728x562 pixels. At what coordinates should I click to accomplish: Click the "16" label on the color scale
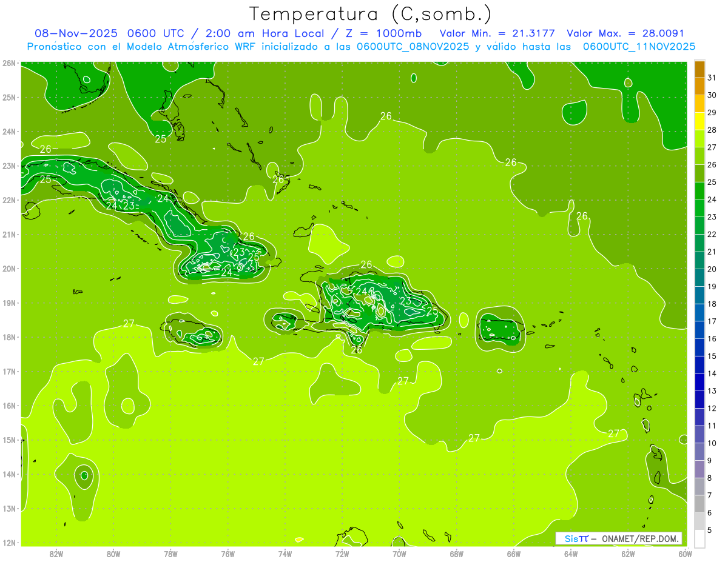pyautogui.click(x=712, y=338)
